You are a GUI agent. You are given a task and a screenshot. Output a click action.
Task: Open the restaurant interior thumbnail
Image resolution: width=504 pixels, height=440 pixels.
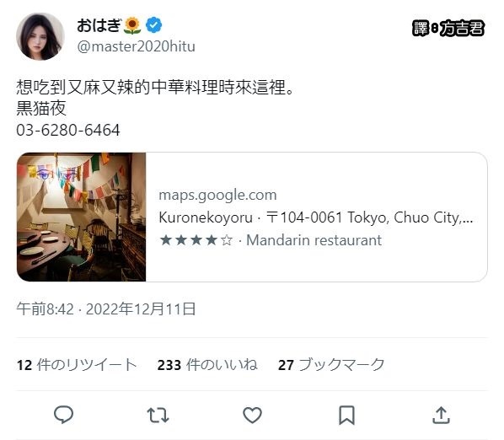point(81,217)
